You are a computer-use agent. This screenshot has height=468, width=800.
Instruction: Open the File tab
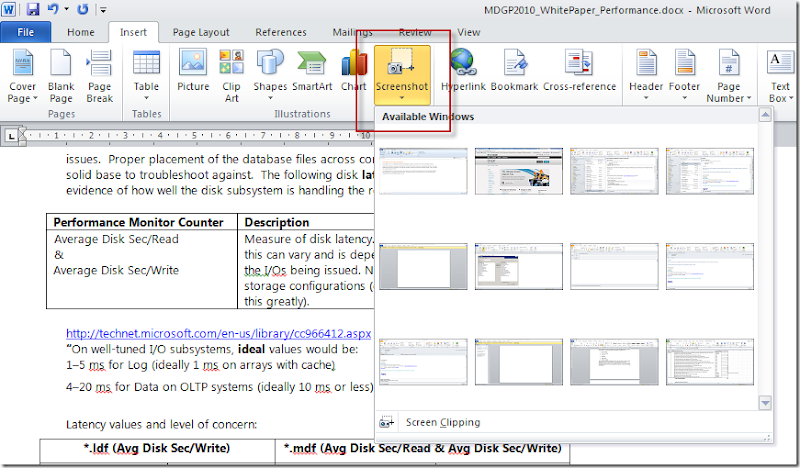(26, 32)
